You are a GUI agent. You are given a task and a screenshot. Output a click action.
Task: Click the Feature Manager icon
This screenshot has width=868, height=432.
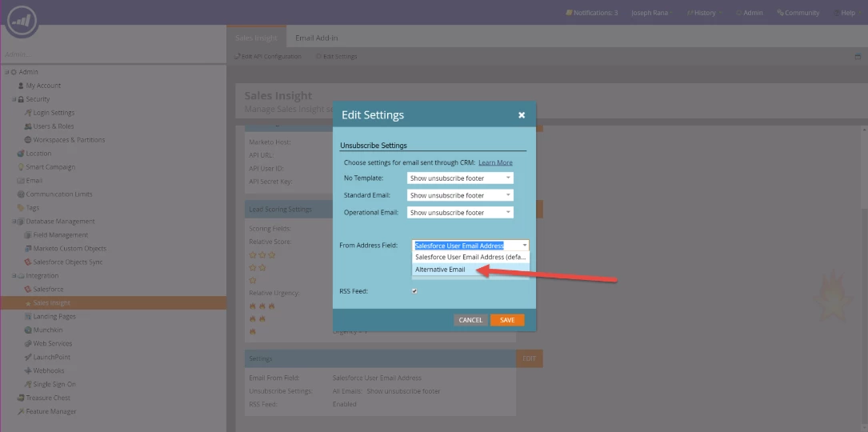coord(21,411)
